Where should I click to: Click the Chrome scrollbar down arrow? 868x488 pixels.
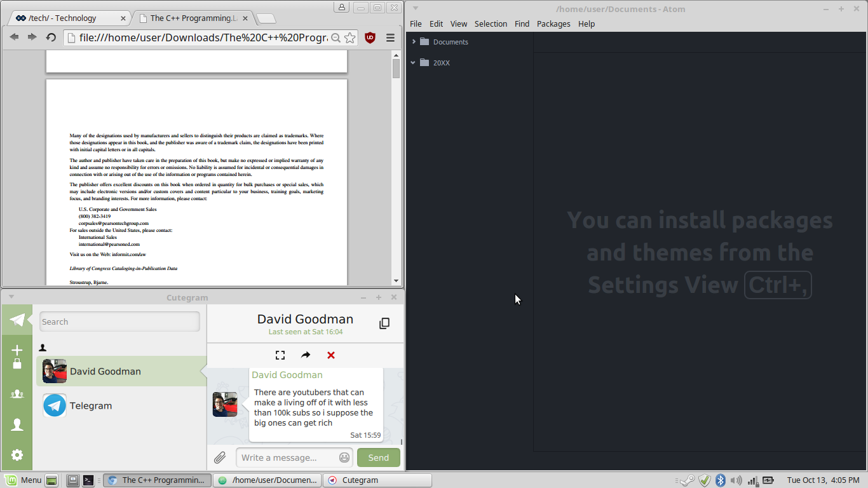[396, 281]
